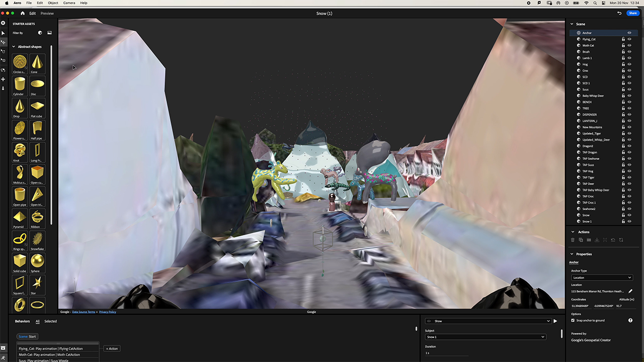Click the trash delete icon in Actions
This screenshot has width=644, height=362.
point(573,240)
